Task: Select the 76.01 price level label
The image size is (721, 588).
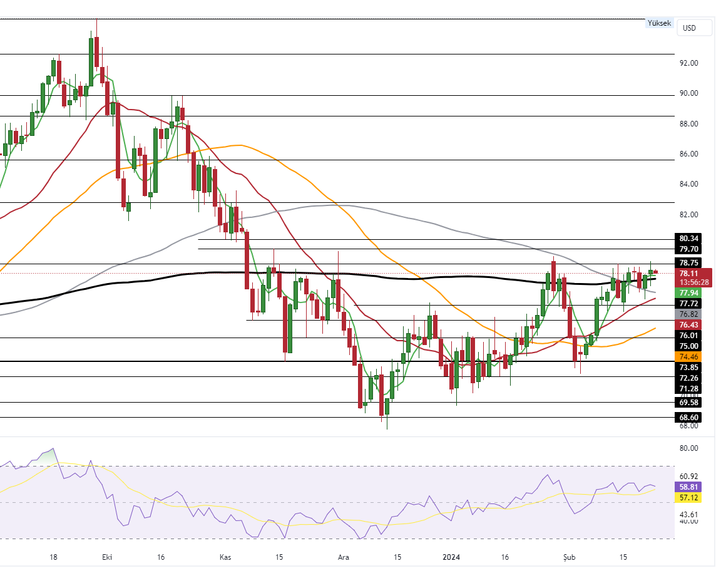Action: tap(688, 336)
